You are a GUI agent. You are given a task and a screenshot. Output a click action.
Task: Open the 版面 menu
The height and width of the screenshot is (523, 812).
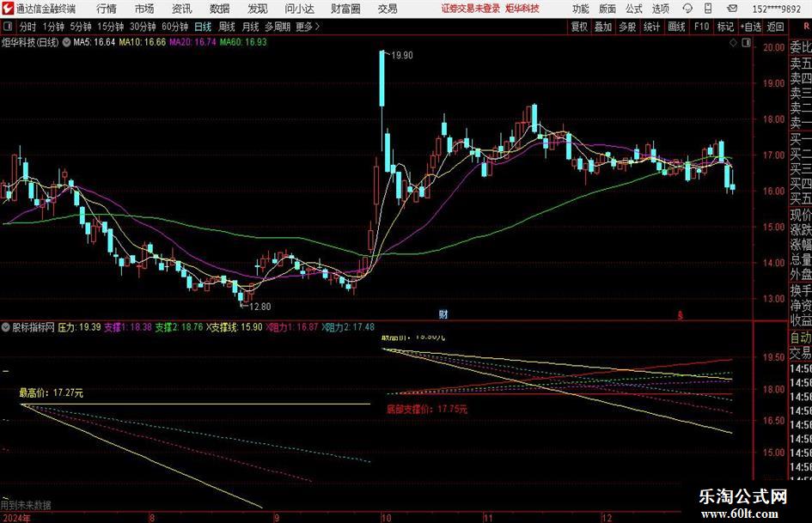[607, 9]
